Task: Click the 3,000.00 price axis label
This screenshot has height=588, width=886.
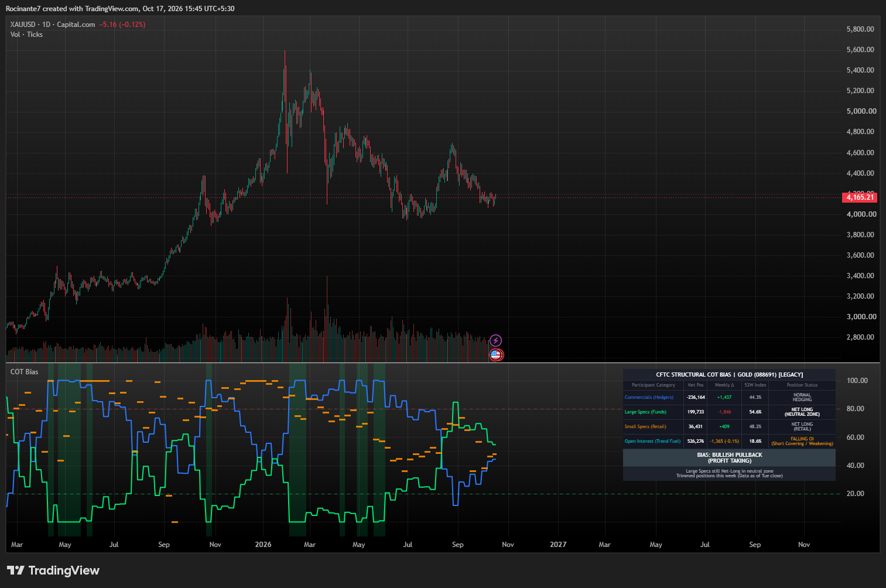Action: click(861, 317)
